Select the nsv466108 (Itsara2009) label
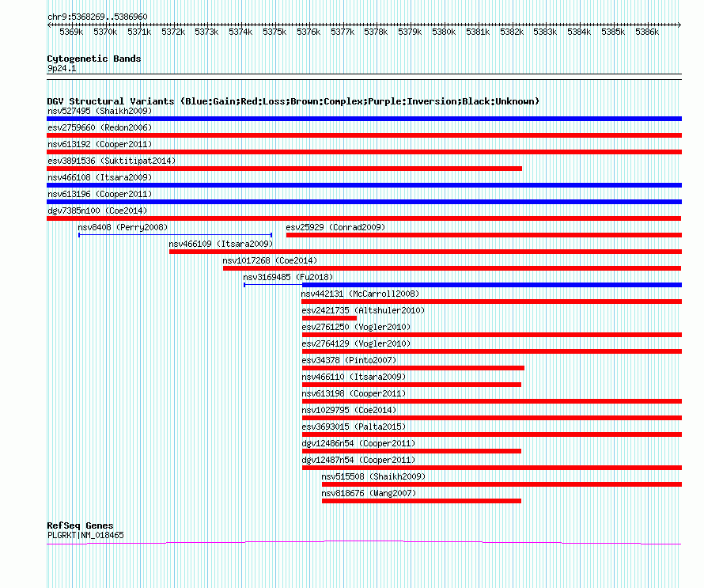 (x=100, y=177)
